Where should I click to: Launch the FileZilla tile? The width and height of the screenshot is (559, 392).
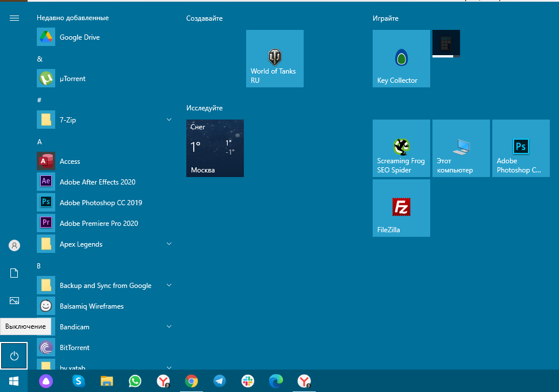coord(401,208)
